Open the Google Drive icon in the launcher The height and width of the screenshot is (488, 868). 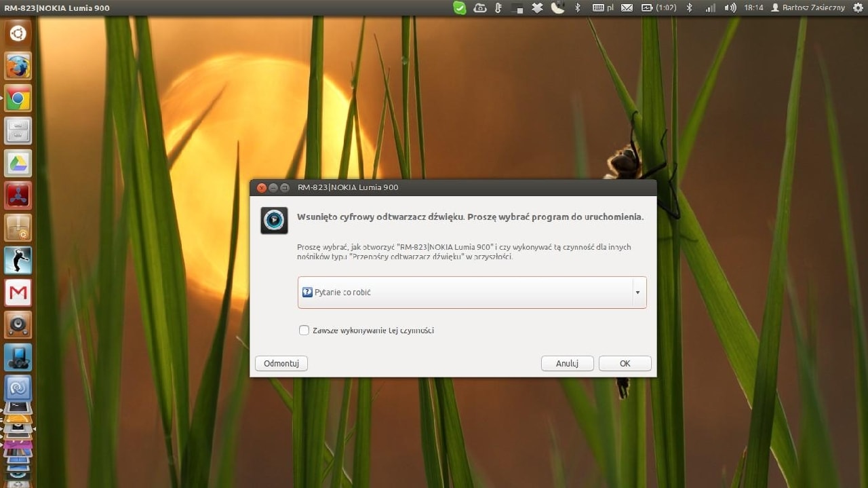18,163
